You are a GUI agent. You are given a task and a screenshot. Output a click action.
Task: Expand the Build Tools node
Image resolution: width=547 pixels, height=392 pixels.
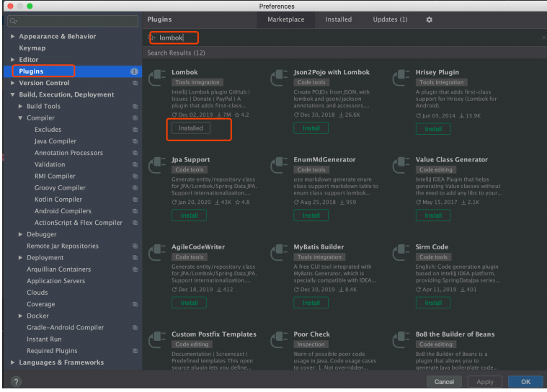pyautogui.click(x=20, y=106)
